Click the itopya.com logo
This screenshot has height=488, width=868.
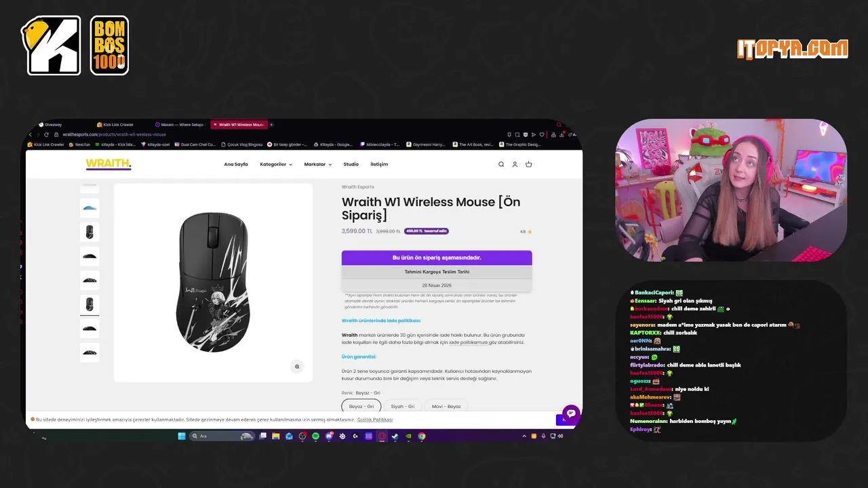coord(793,49)
